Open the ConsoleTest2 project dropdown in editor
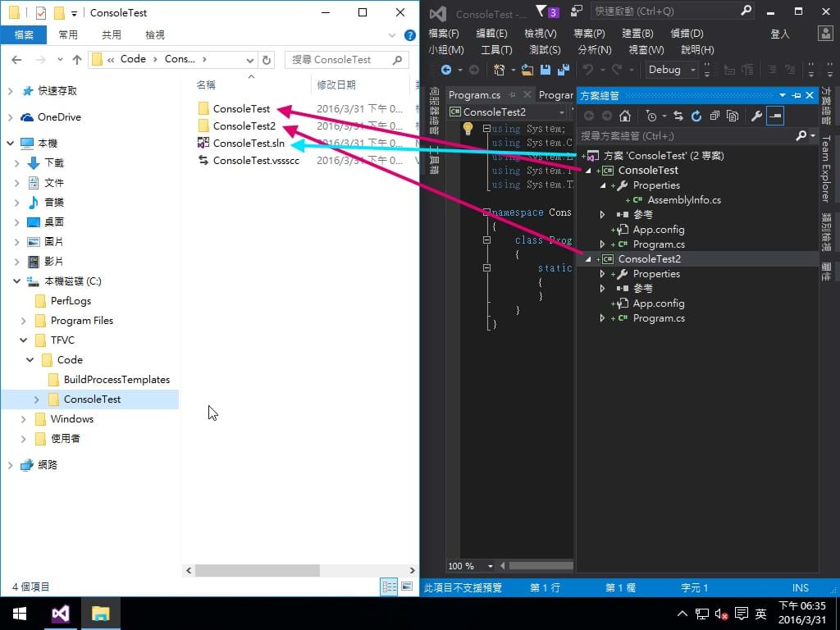Screen dimensions: 840x630 click(x=507, y=112)
